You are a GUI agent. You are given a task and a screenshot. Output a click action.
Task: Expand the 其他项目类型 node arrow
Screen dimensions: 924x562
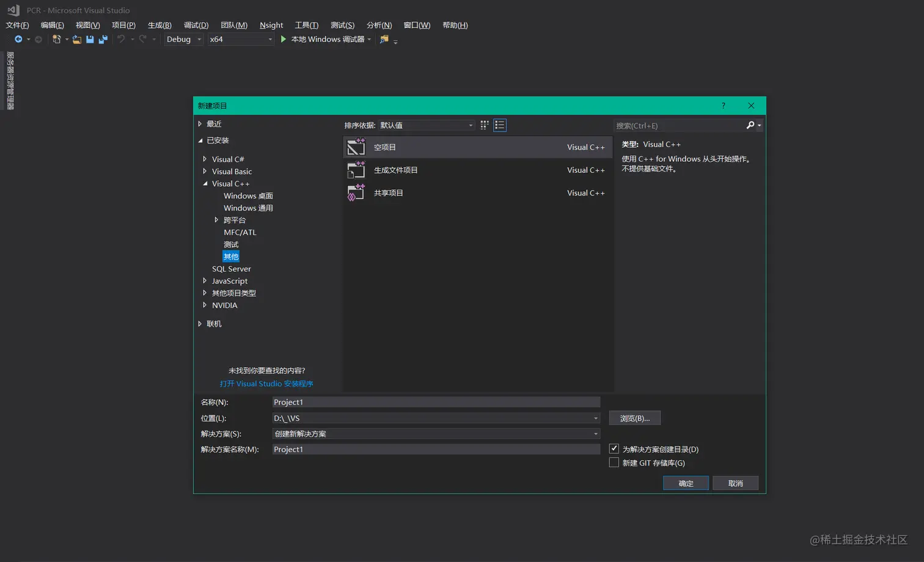pos(205,293)
